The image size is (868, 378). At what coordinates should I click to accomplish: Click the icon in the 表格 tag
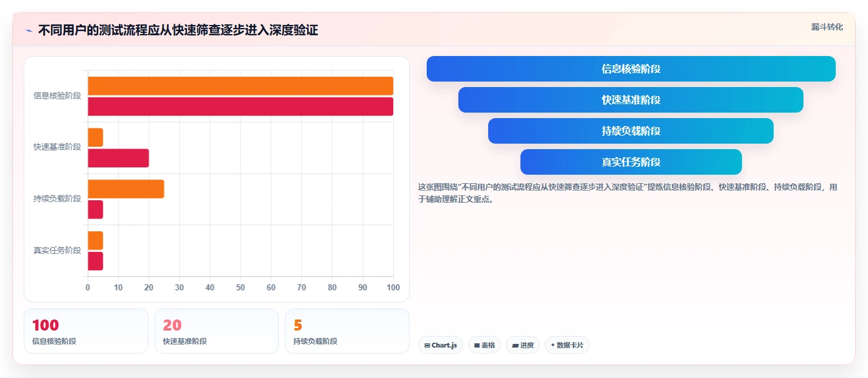click(477, 346)
